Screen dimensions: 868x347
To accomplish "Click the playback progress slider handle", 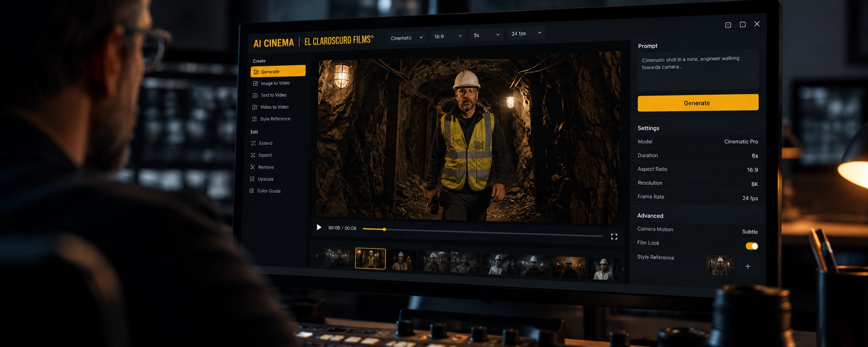I will 384,229.
